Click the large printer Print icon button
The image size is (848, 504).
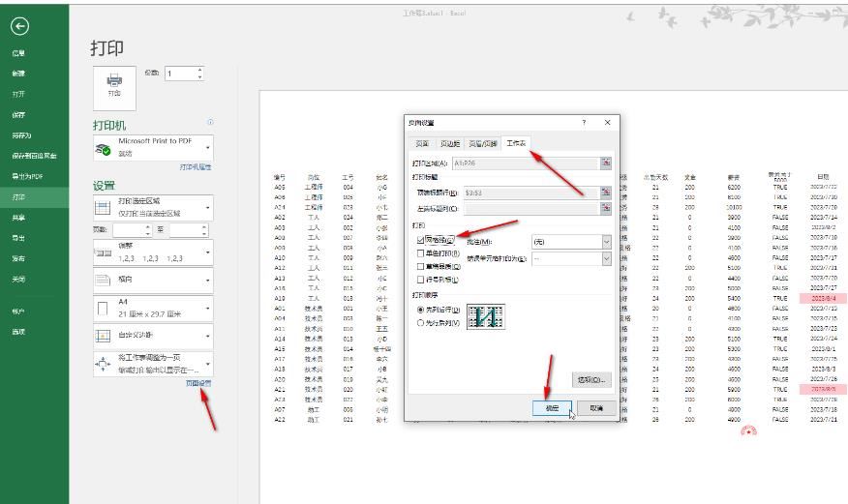pos(115,84)
